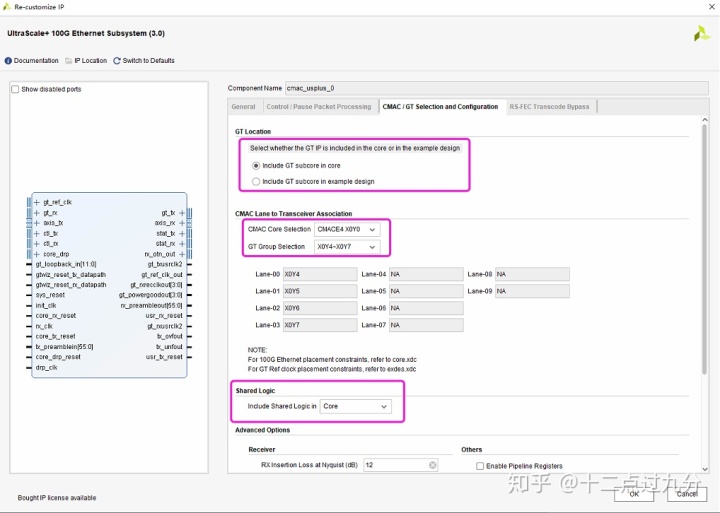Click the Lane-08 NA field
This screenshot has width=720, height=513.
click(532, 274)
